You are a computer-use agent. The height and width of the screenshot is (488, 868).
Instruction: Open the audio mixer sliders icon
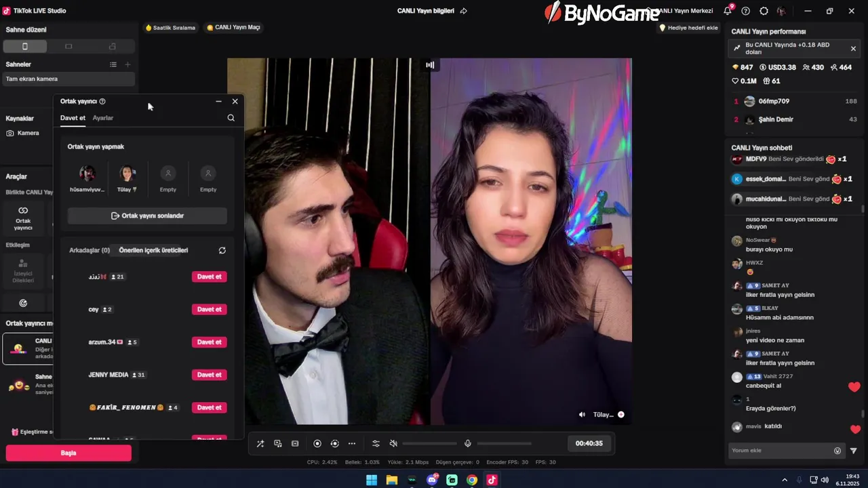(376, 443)
